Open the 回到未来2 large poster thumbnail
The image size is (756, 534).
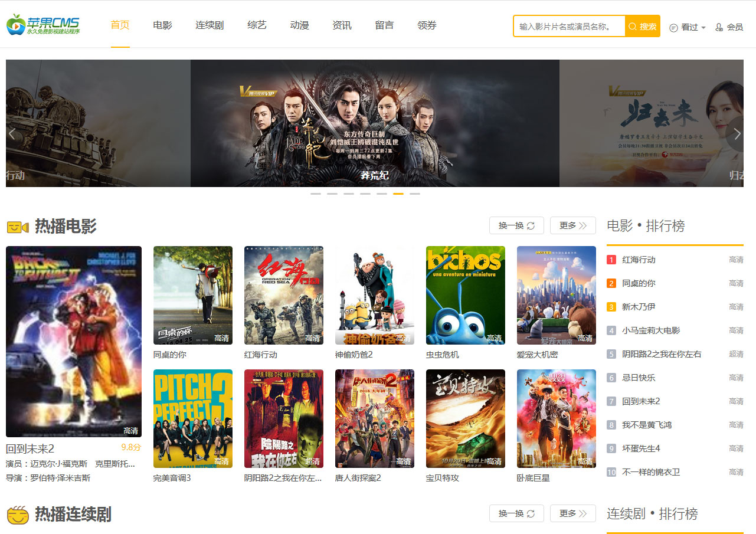coord(74,341)
